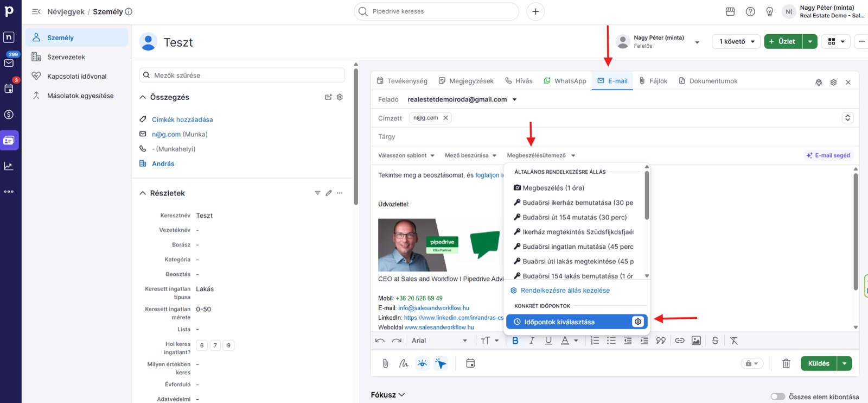Delete the email draft with trash icon

[786, 363]
